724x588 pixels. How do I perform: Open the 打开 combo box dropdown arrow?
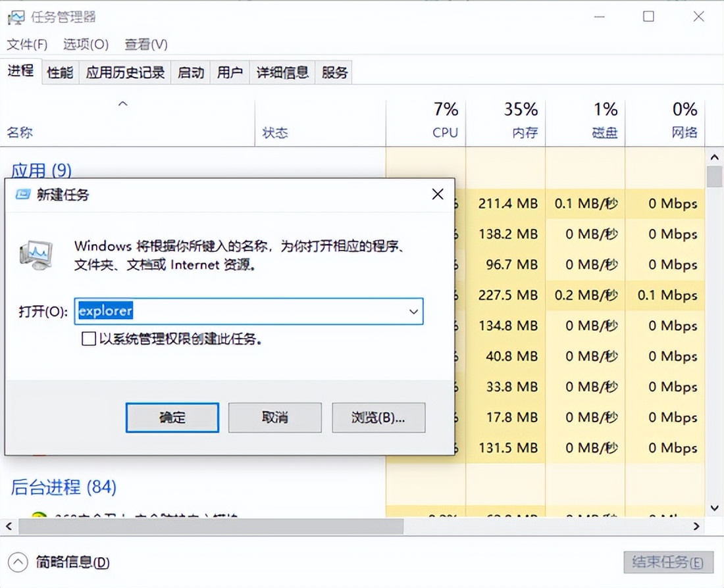click(x=413, y=312)
